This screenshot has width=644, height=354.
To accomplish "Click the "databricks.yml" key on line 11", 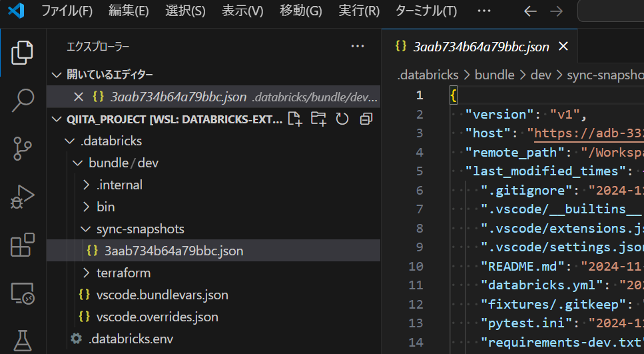I will 541,285.
